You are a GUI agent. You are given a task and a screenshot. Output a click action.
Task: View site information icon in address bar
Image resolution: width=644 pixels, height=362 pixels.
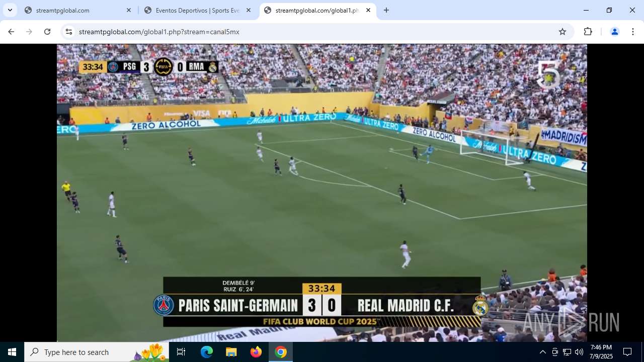[69, 32]
